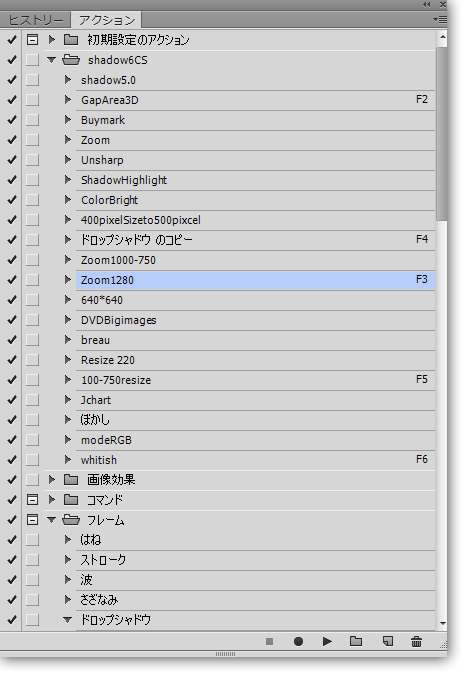Toggle dialog box for modeRGB
Image resolution: width=464 pixels, height=674 pixels.
point(32,440)
